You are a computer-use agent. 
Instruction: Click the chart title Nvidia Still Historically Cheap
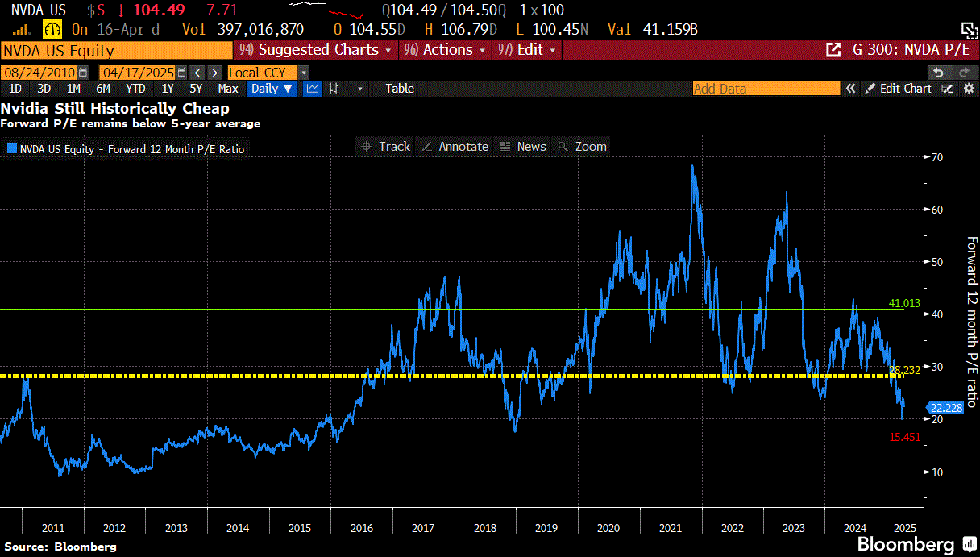tap(115, 108)
